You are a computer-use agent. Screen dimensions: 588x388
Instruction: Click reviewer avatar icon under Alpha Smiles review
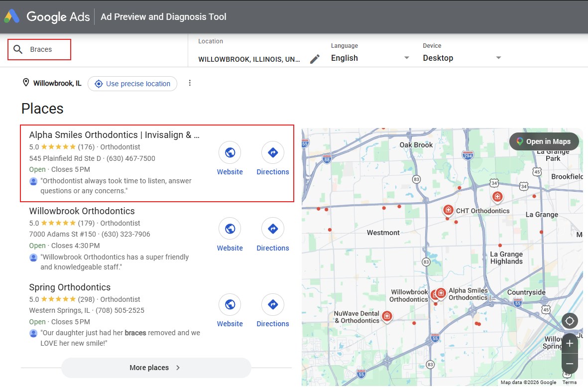click(33, 181)
